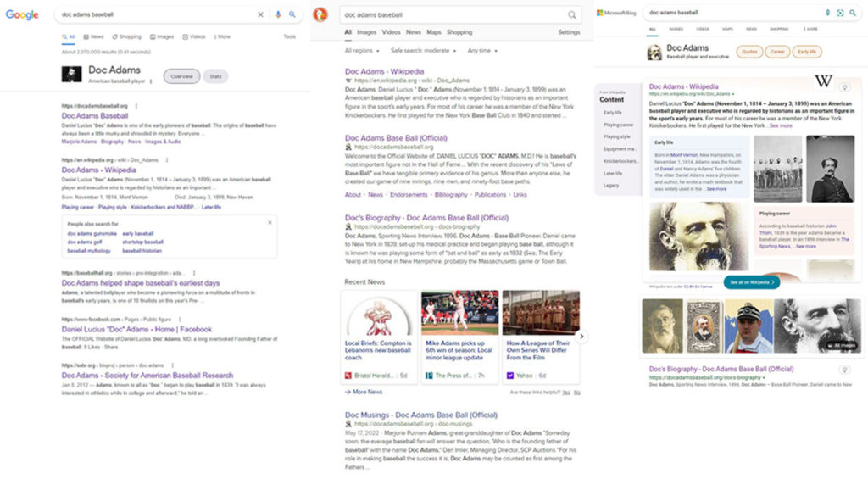Open the All regions dropdown
This screenshot has width=868, height=479.
364,51
